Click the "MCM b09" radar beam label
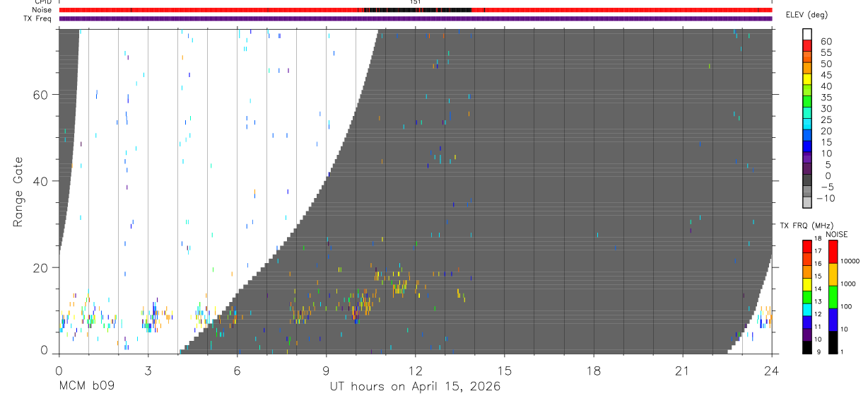 pos(86,387)
